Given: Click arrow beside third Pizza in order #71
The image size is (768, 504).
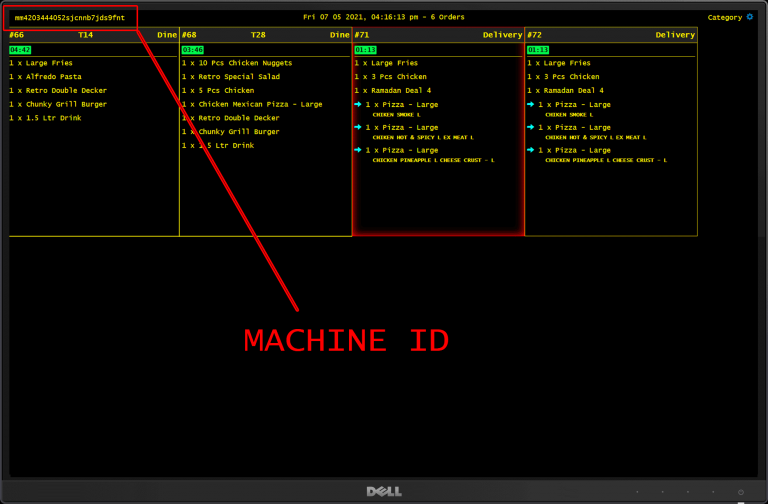Looking at the screenshot, I should pos(359,150).
